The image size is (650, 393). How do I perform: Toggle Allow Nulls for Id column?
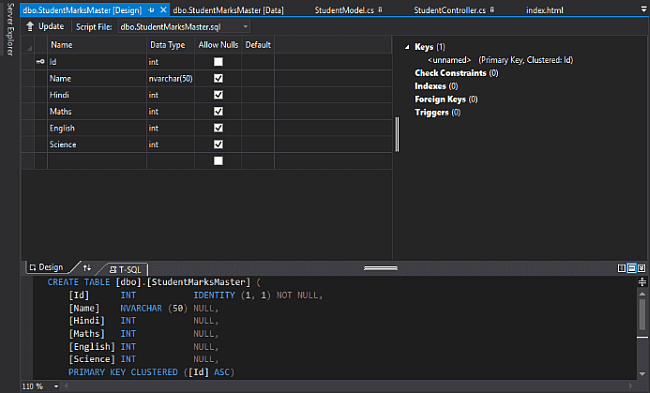[218, 62]
